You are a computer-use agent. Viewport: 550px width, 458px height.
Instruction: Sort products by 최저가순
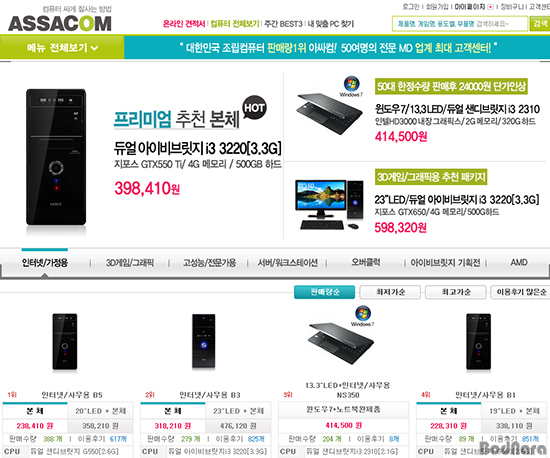tap(390, 292)
